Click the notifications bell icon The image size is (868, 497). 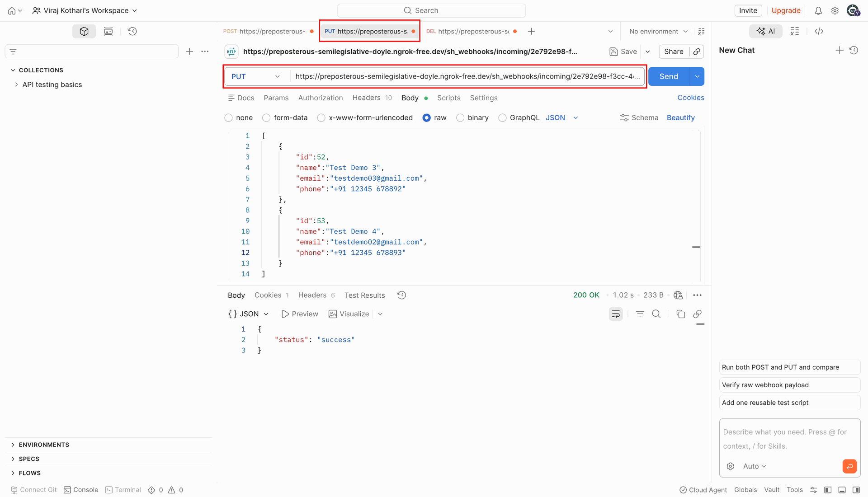coord(818,10)
